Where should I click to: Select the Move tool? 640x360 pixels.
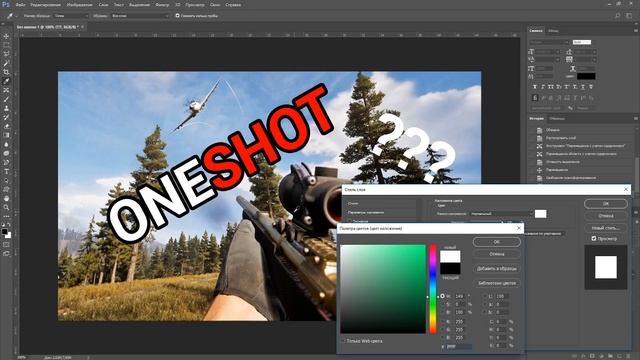[x=6, y=36]
